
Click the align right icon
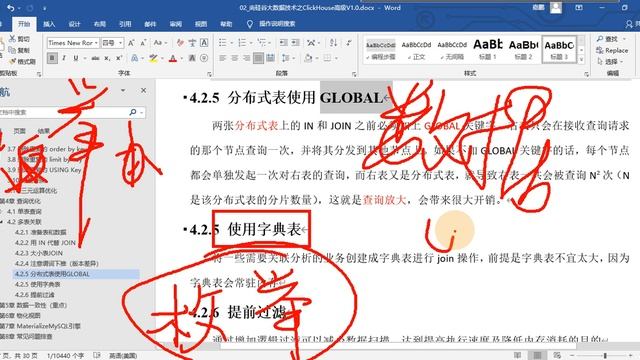[x=246, y=58]
